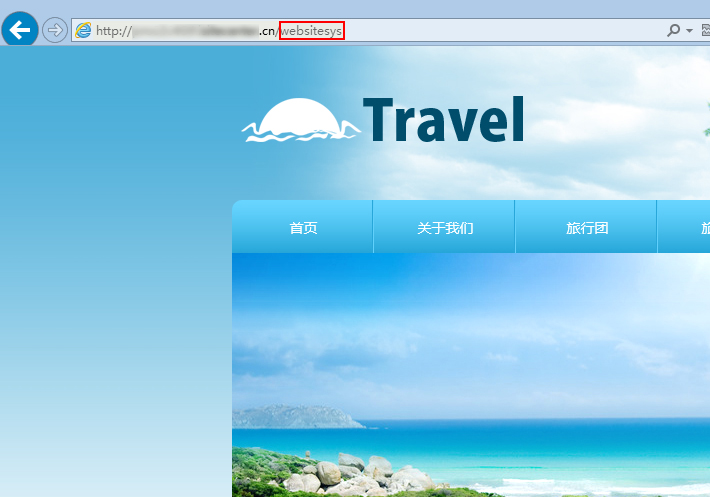Click the magnifier search icon in address bar
The width and height of the screenshot is (710, 497).
[673, 30]
